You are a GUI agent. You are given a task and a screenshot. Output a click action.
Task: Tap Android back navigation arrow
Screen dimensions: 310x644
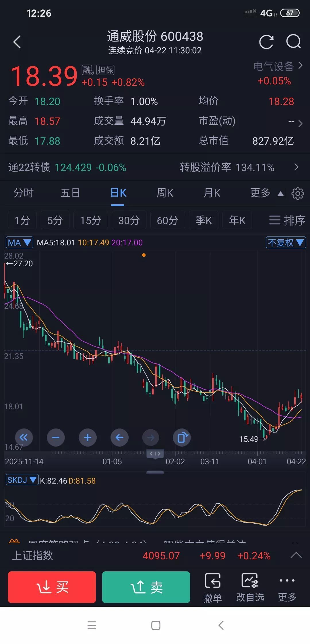[221, 625]
